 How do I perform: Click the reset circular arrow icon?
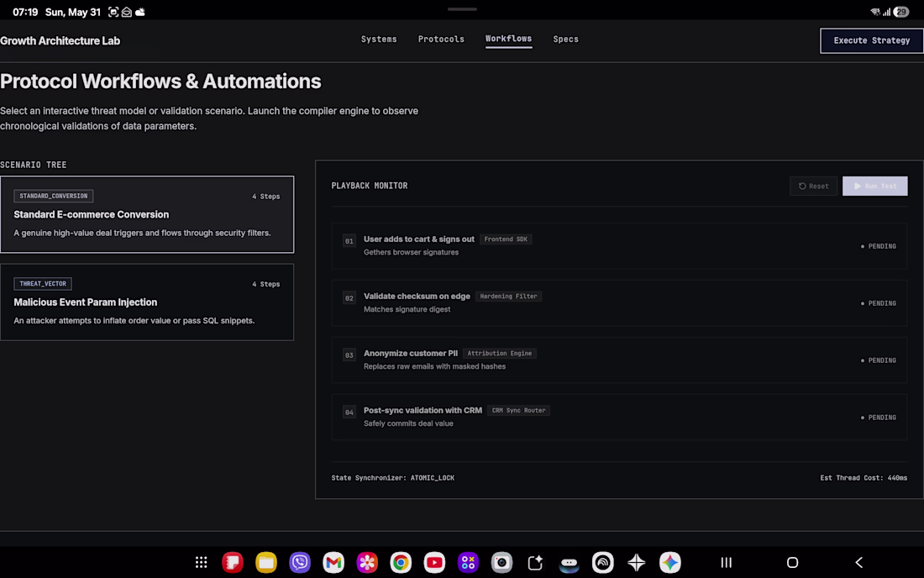pyautogui.click(x=802, y=187)
